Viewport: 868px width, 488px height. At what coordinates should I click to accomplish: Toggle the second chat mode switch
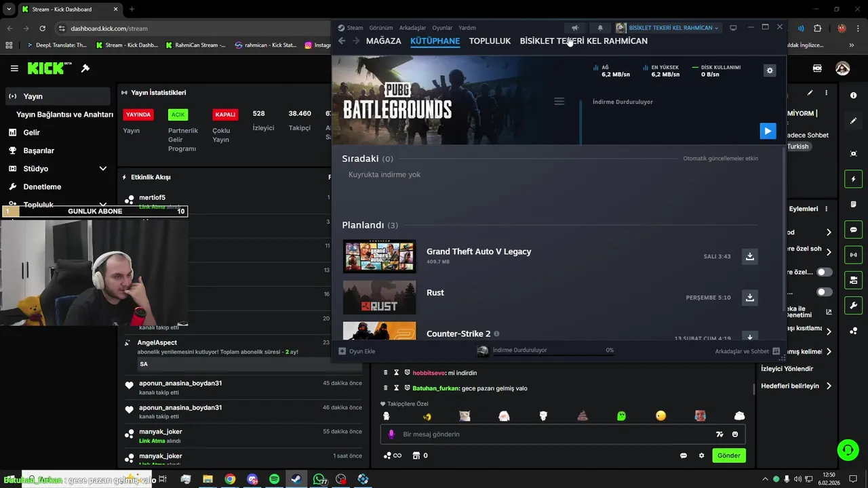pos(825,292)
